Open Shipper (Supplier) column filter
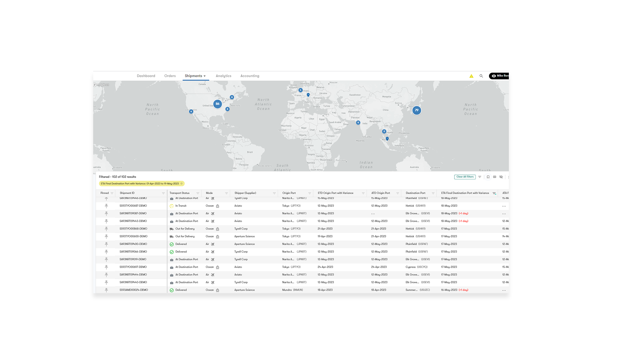This screenshot has width=617, height=364. point(274,193)
